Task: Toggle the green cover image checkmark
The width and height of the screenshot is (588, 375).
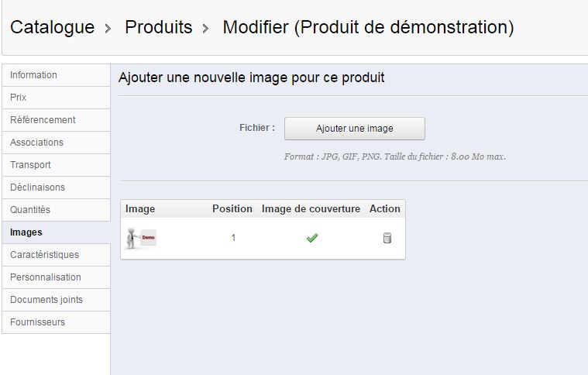Action: click(312, 238)
